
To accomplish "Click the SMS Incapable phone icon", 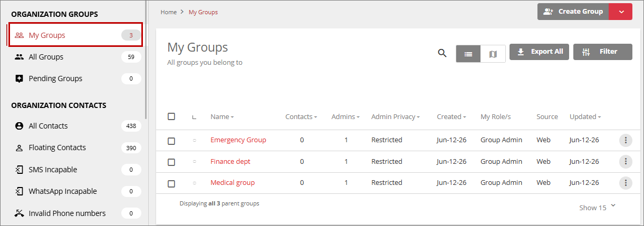I will [x=20, y=170].
